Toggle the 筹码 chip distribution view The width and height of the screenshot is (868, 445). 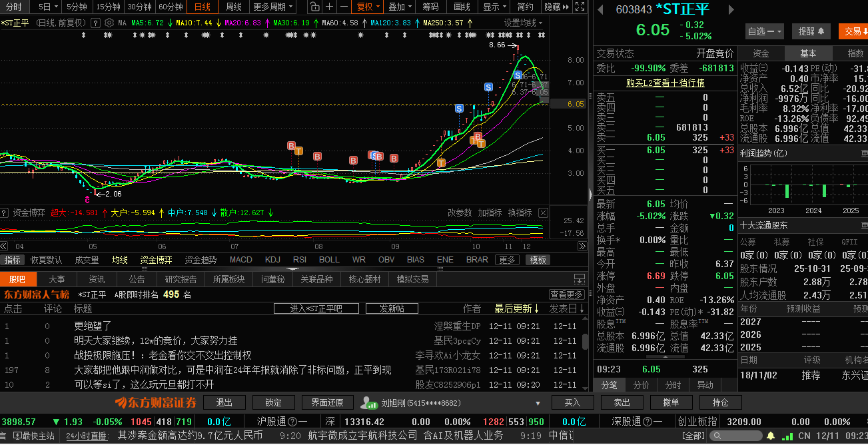[430, 7]
